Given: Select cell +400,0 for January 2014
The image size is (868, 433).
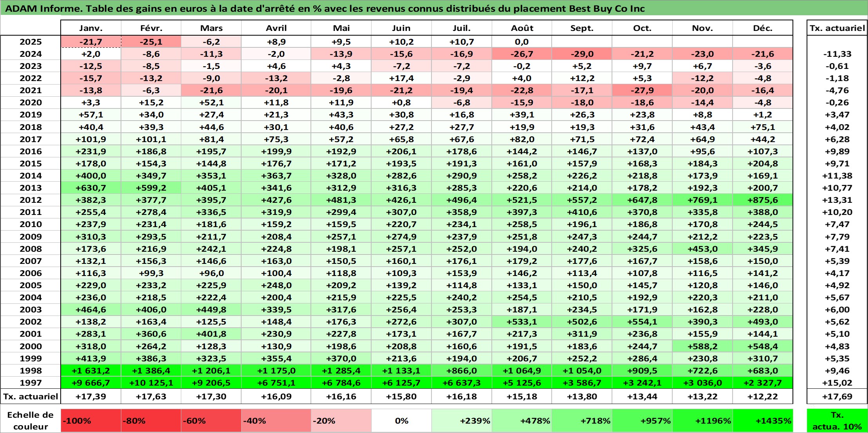Looking at the screenshot, I should [x=91, y=176].
